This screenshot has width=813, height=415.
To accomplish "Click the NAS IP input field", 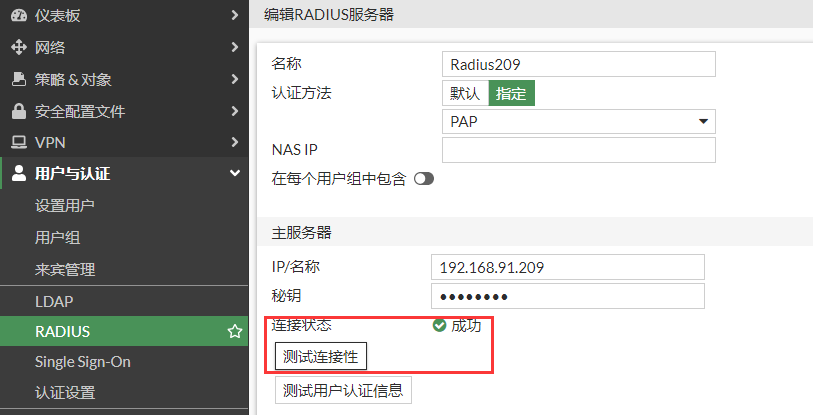I will click(578, 150).
